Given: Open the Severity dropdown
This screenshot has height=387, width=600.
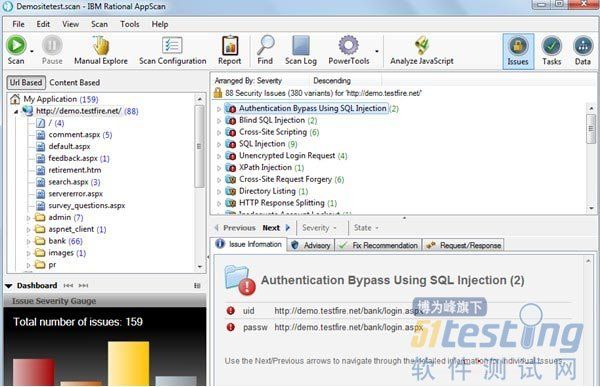Looking at the screenshot, I should point(320,228).
